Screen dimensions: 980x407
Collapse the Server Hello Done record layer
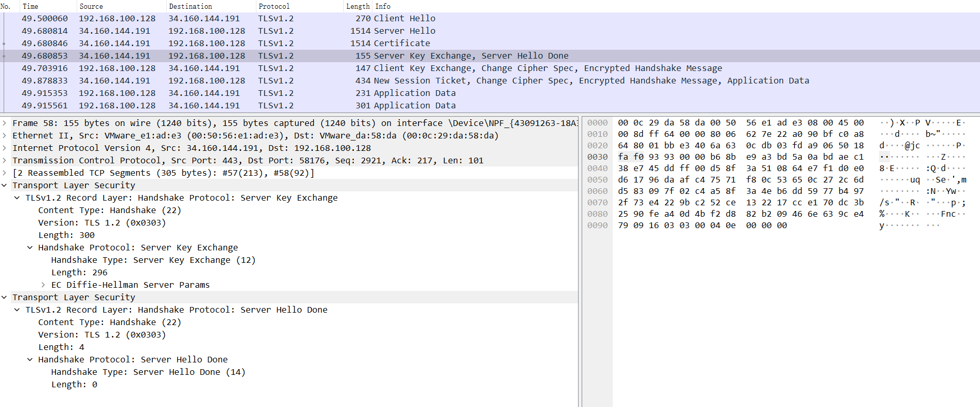point(17,310)
